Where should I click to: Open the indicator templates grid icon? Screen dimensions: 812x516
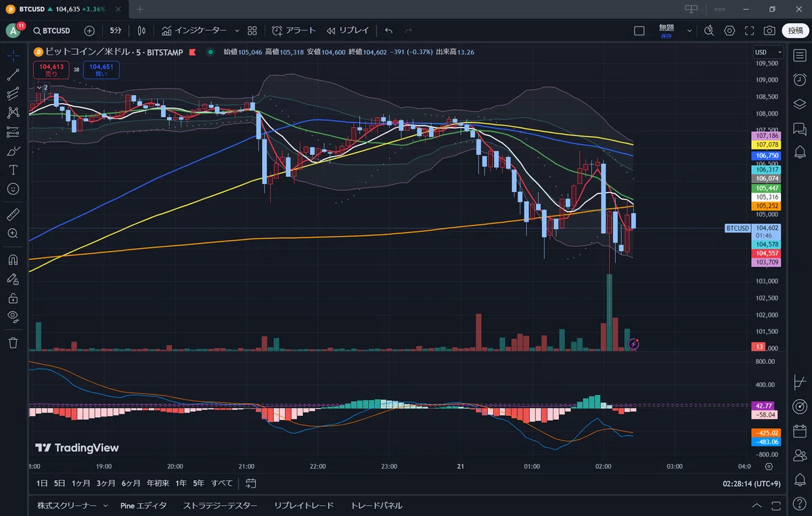pyautogui.click(x=252, y=30)
